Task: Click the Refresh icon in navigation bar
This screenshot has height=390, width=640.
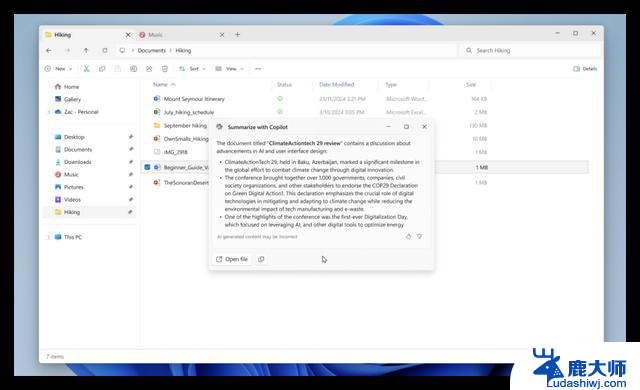Action: click(105, 51)
